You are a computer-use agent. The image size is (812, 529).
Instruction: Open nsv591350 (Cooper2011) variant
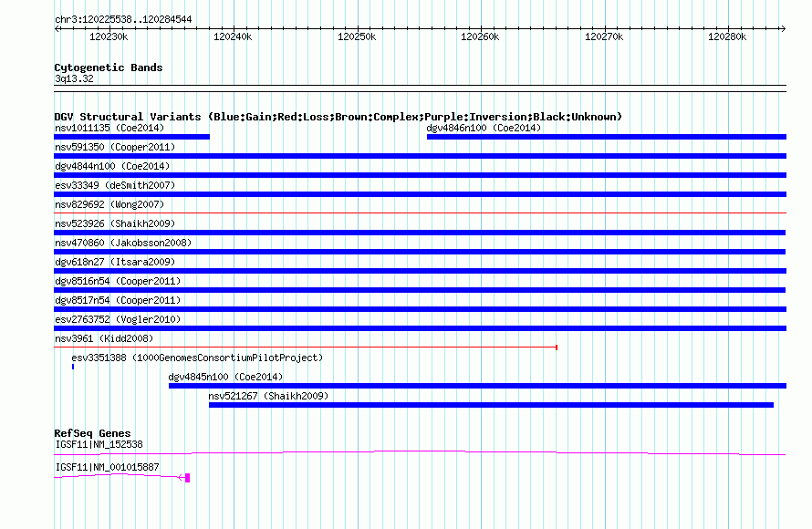click(x=115, y=147)
